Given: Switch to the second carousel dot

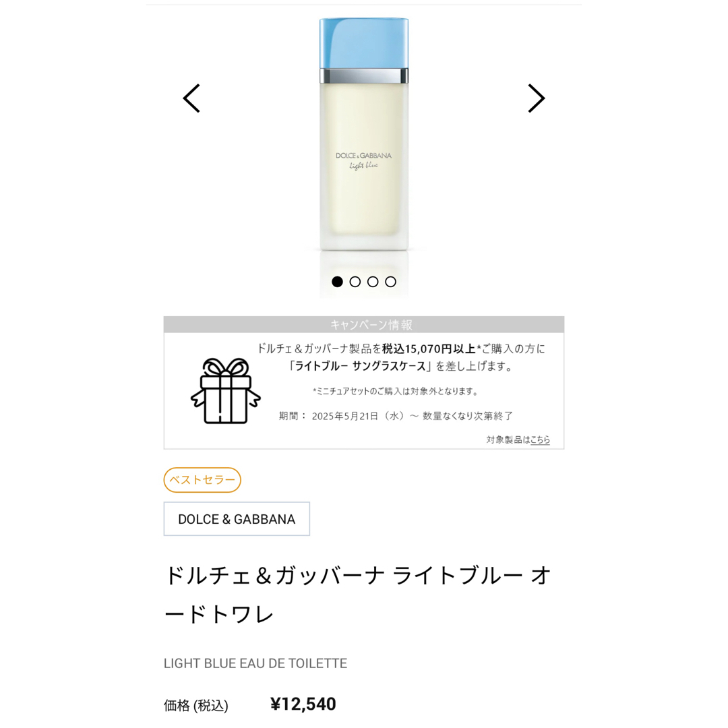Looking at the screenshot, I should [x=355, y=282].
